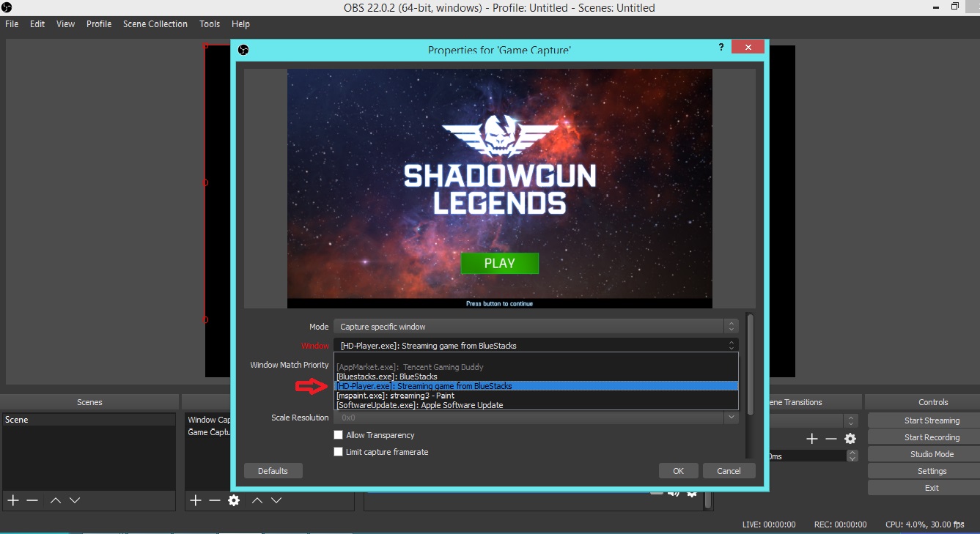Select the Scene entry in Scenes list
This screenshot has width=980, height=534.
click(89, 420)
